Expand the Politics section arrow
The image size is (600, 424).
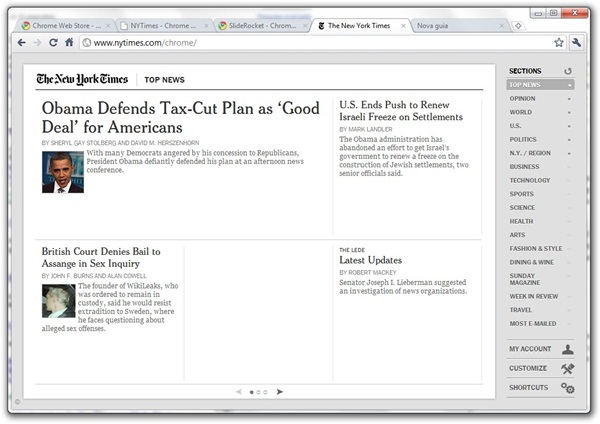569,140
